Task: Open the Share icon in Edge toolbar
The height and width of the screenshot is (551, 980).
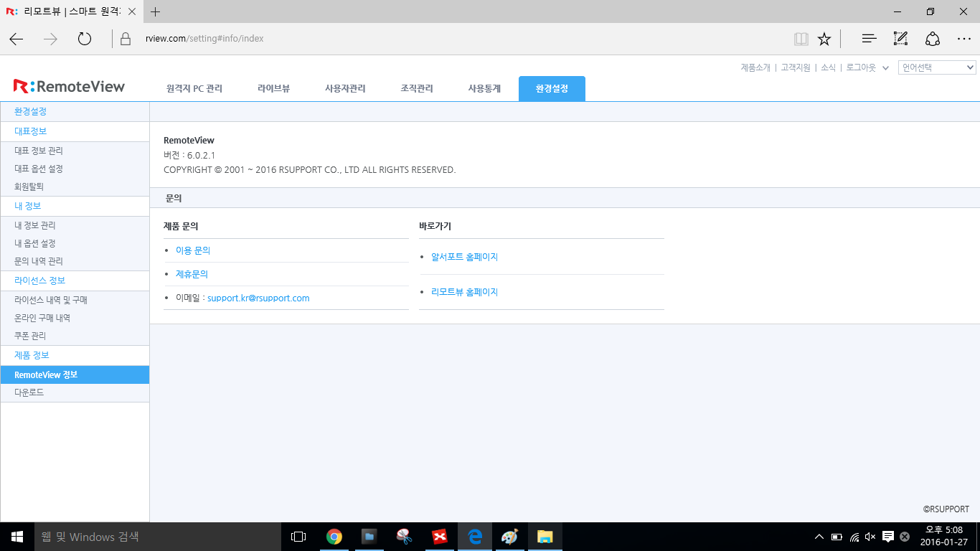Action: coord(932,39)
